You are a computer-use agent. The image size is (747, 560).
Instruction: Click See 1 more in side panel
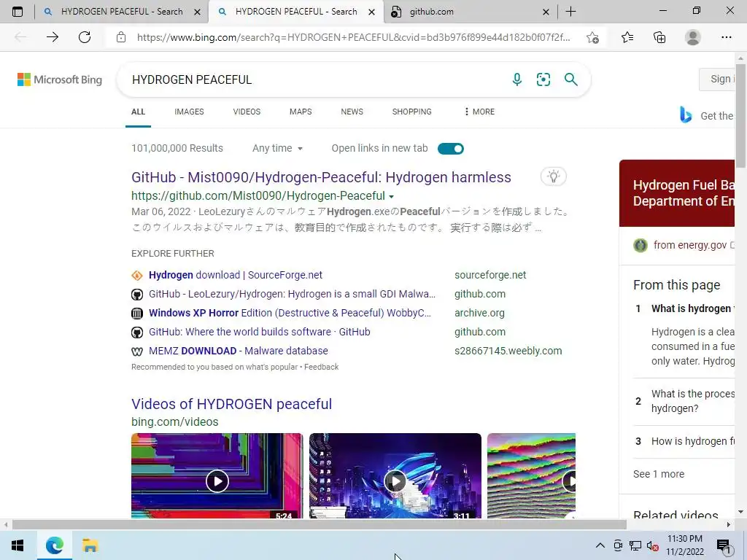coord(659,474)
